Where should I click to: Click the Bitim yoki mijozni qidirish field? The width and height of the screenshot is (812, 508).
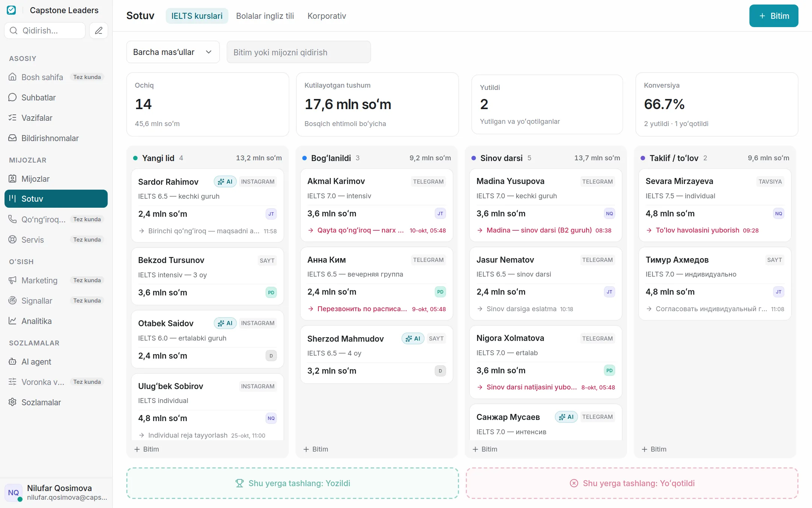point(298,52)
